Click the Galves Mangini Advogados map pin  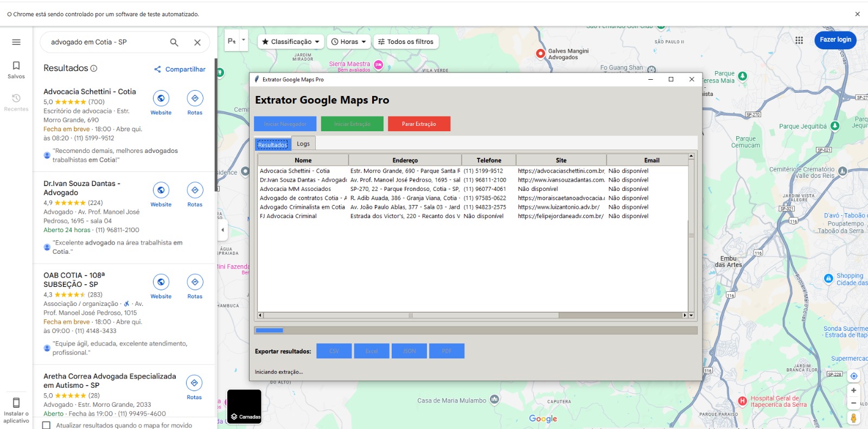coord(540,53)
